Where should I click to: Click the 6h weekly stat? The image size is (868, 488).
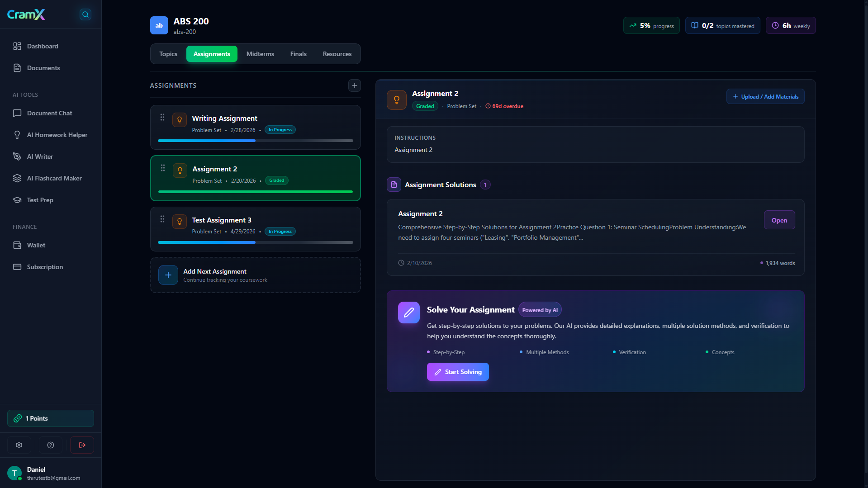tap(791, 25)
